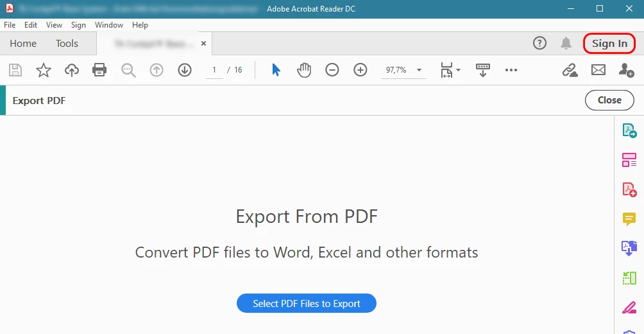Open Fill & Sign pink pen icon

point(629,308)
